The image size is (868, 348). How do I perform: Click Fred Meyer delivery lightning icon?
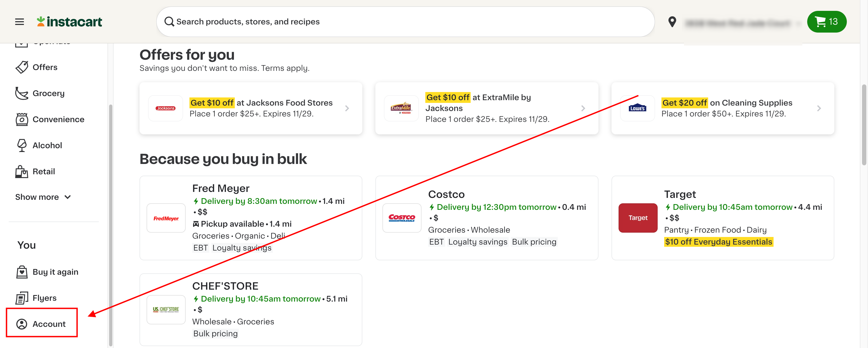(196, 201)
